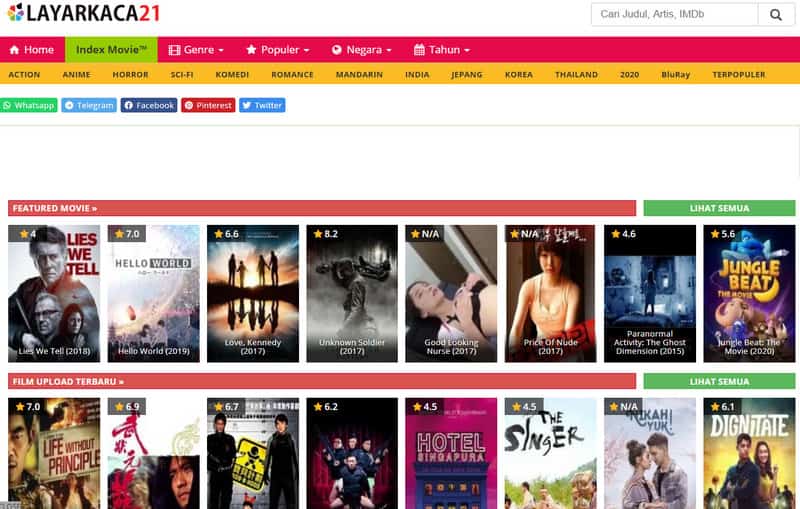Click the LAYARKACA21 site logo
Screen dimensions: 800x509
(x=82, y=14)
